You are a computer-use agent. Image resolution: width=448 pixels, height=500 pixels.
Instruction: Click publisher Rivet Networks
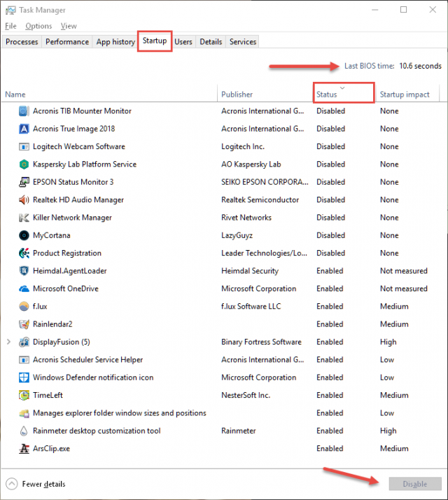[246, 218]
